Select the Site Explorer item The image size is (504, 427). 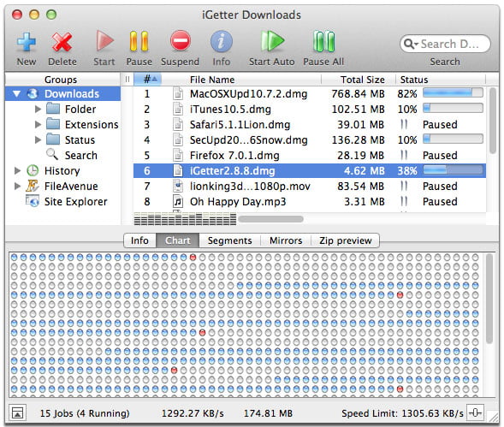66,202
